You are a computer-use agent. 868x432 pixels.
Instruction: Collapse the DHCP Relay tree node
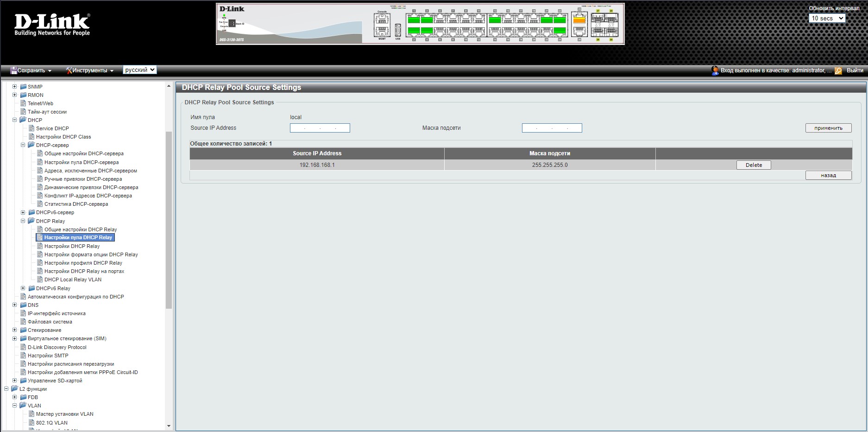click(23, 221)
